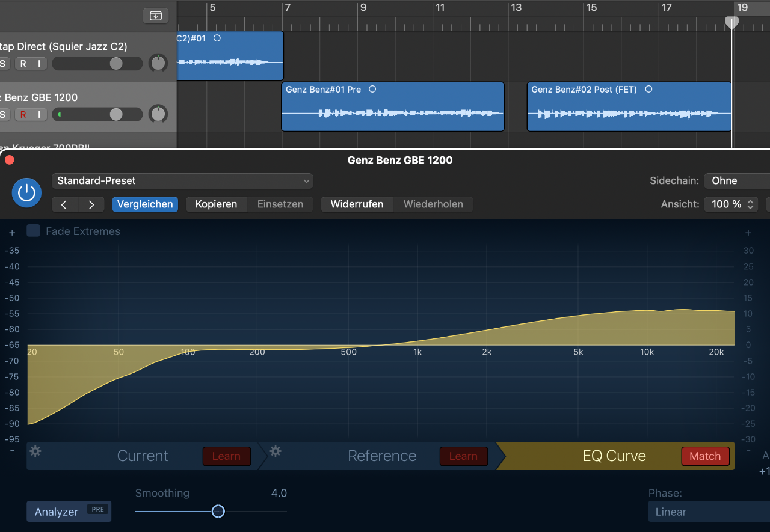Click the pan knob on Genz Benz track
The height and width of the screenshot is (532, 770).
point(158,114)
